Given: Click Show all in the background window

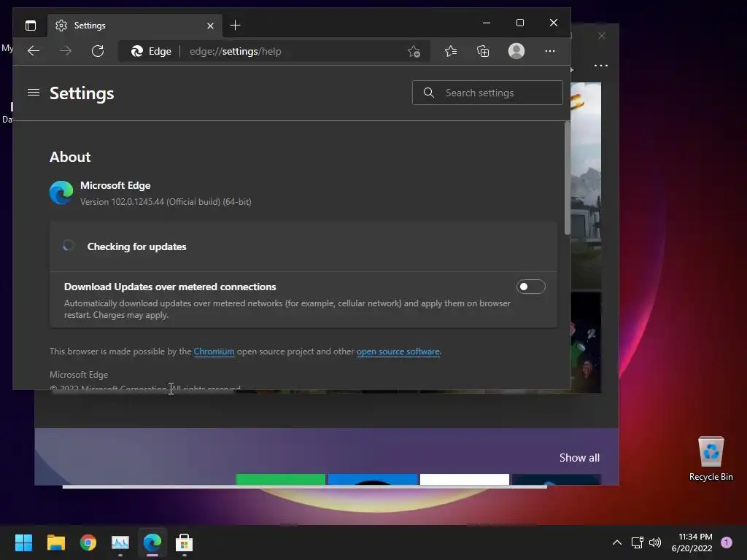Looking at the screenshot, I should click(579, 458).
